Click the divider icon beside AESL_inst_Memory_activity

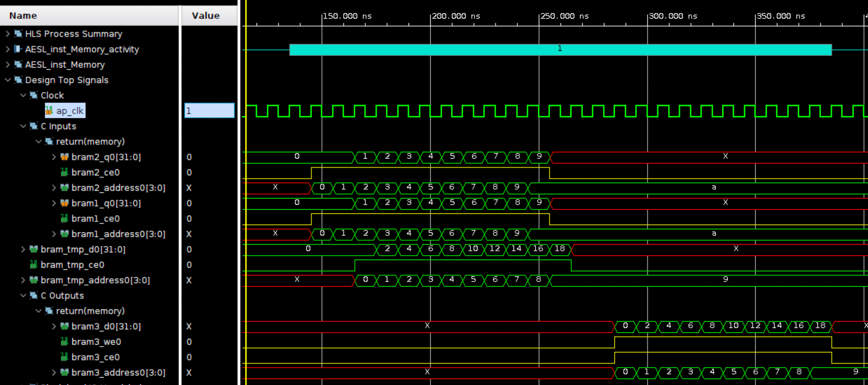point(17,49)
